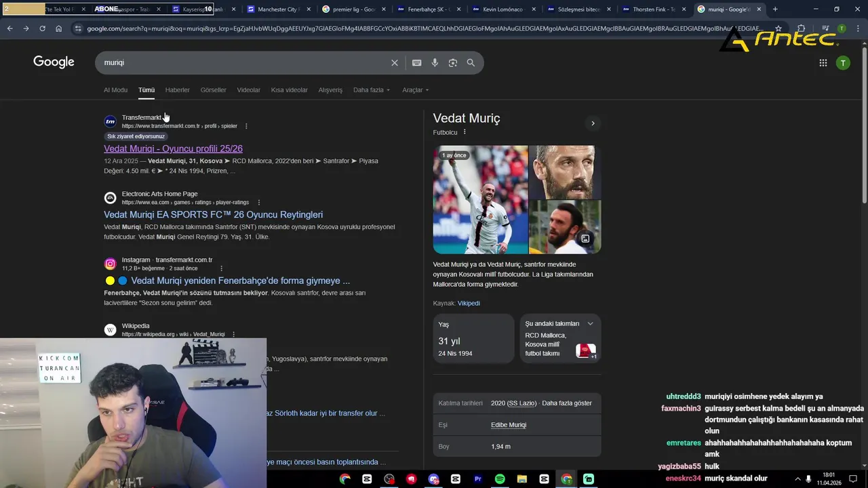Open the Sörloth kadar iyi bir transfer link
The width and height of the screenshot is (868, 488).
325,413
